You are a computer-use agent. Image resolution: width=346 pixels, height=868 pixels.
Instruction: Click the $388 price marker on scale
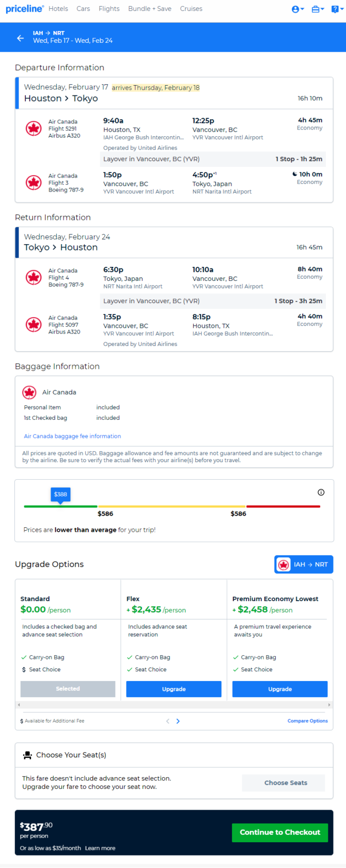[x=60, y=495]
